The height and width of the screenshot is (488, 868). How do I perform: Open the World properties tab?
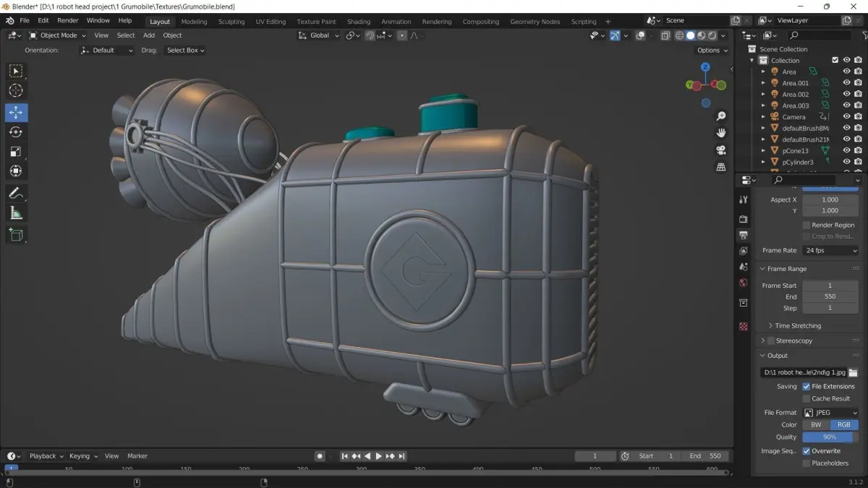pyautogui.click(x=743, y=283)
